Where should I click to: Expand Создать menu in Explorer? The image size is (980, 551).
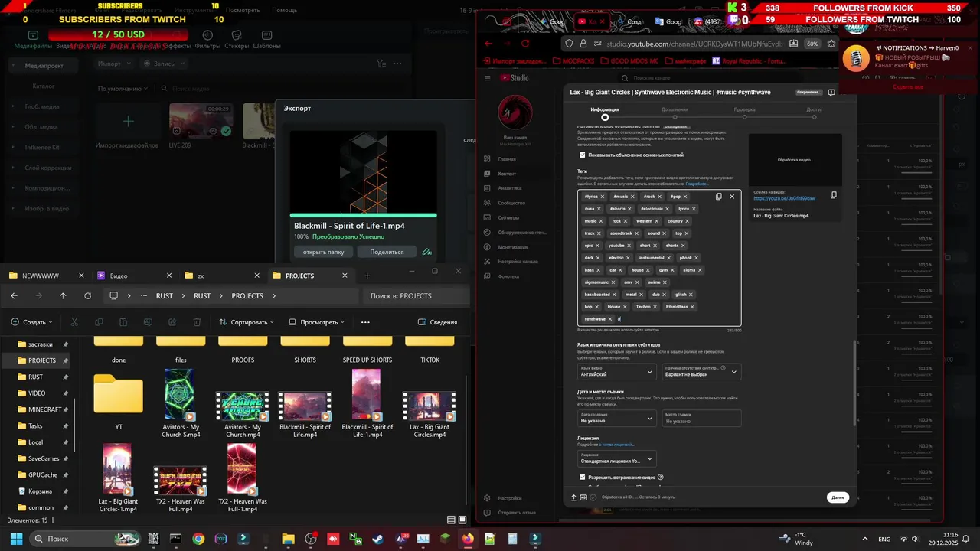pyautogui.click(x=31, y=322)
